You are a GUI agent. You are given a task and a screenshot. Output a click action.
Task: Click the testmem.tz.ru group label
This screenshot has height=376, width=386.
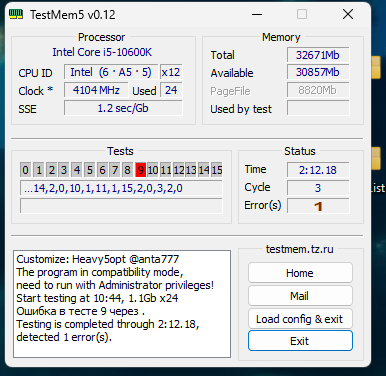(299, 249)
